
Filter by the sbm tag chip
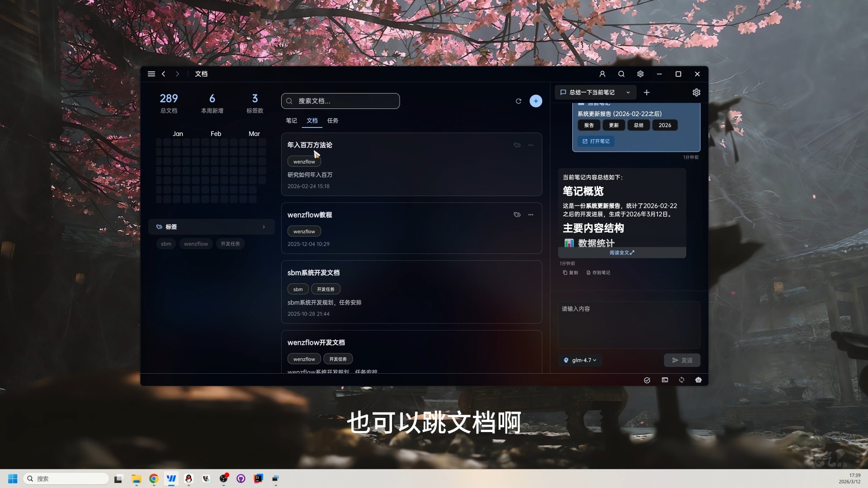(166, 244)
